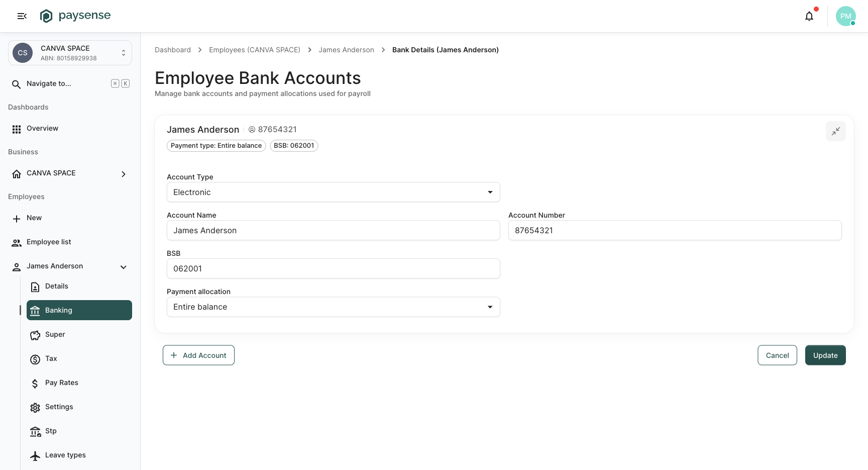Open Leave types section
The image size is (868, 470).
(x=79, y=455)
